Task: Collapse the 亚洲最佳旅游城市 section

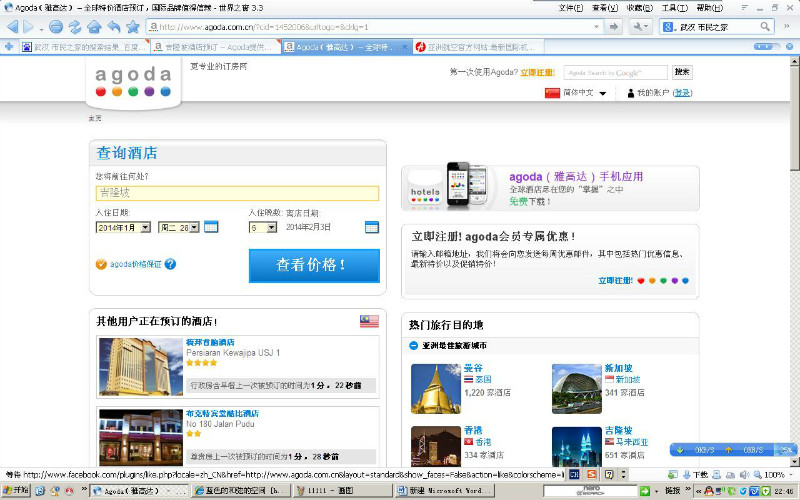Action: (414, 345)
